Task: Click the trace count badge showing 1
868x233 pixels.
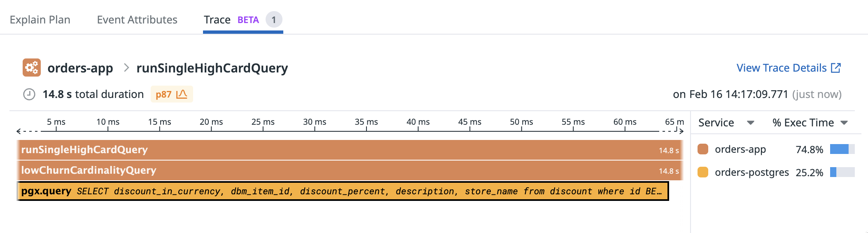Action: [x=274, y=20]
